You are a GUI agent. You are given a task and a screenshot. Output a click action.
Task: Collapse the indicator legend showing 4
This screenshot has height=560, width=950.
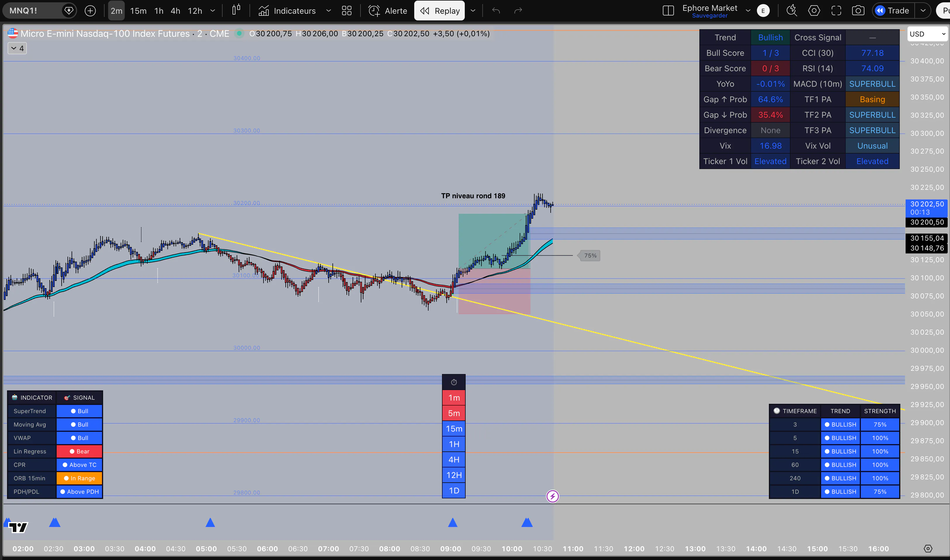click(17, 48)
